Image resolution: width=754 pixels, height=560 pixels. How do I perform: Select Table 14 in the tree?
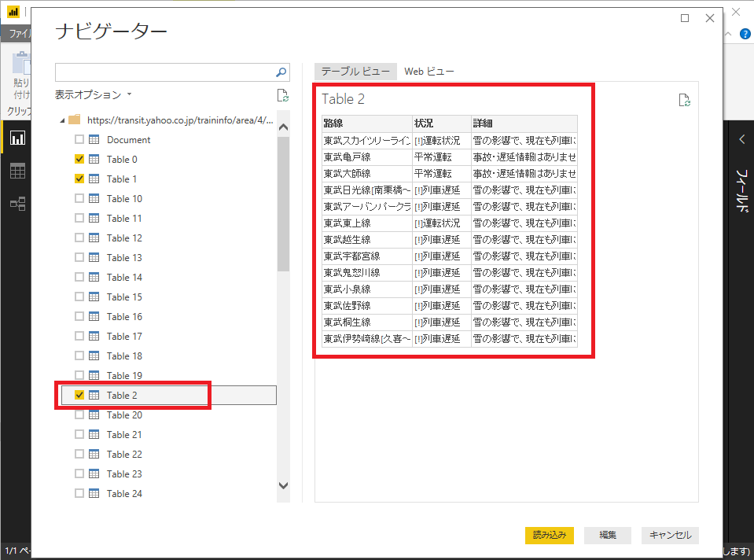(x=124, y=277)
